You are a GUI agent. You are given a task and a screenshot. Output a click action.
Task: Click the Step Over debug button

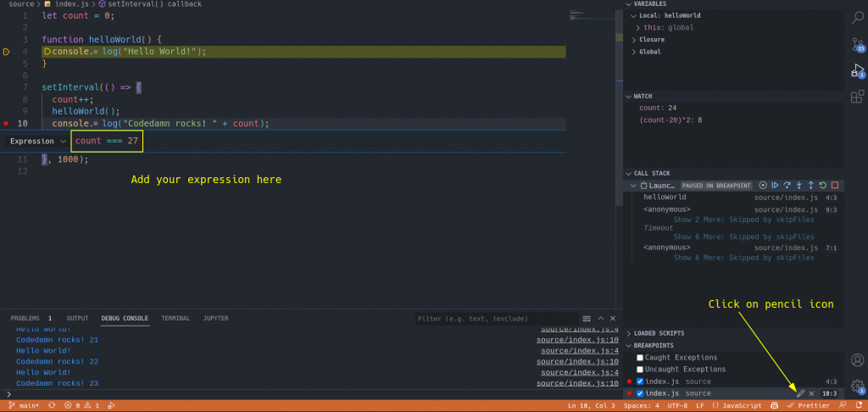pos(787,186)
